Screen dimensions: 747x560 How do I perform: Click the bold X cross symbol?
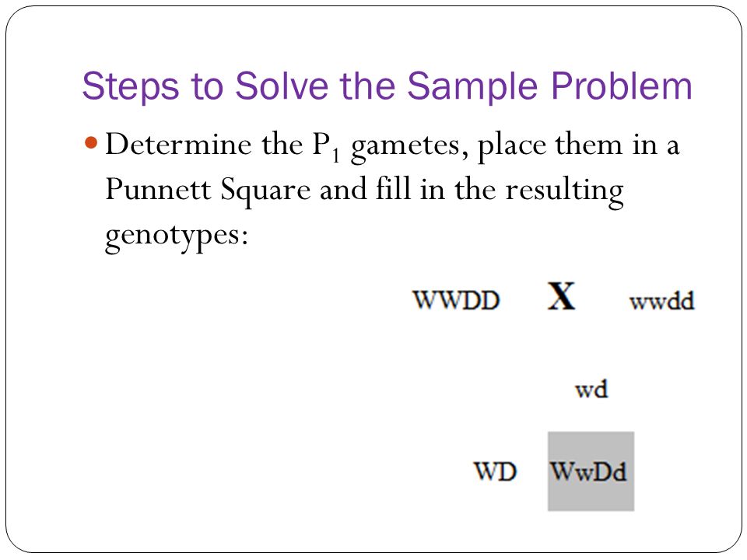[562, 296]
